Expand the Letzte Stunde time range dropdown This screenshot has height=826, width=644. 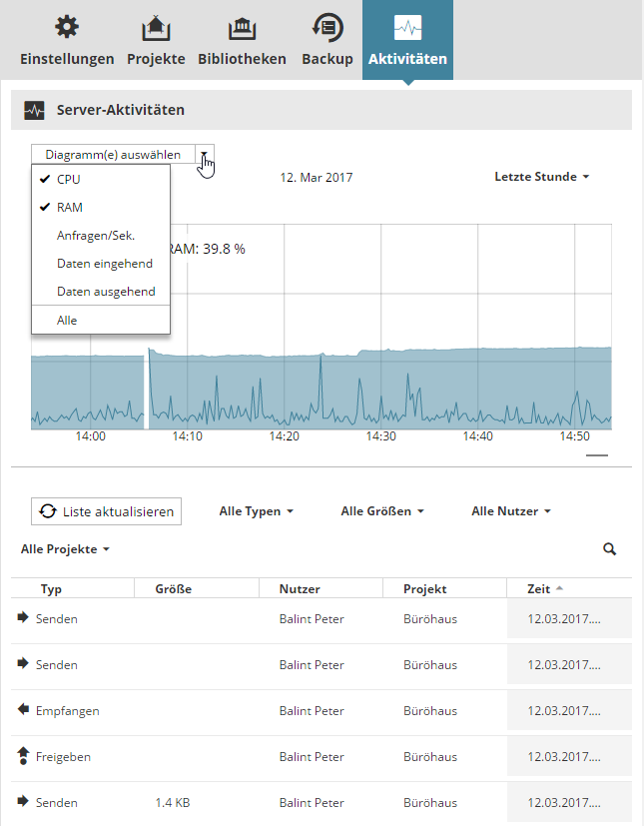542,177
